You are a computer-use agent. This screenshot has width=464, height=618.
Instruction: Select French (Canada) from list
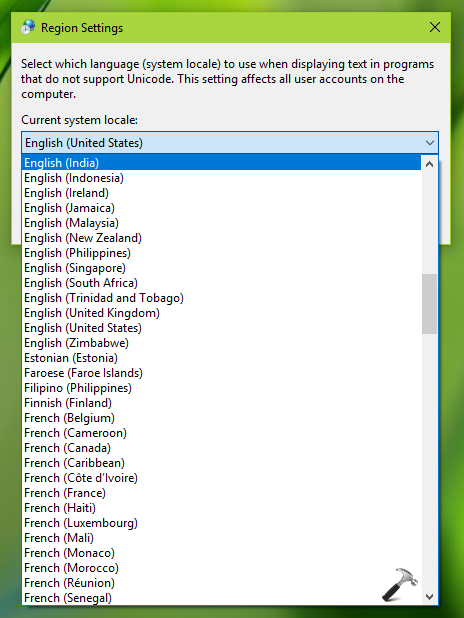tap(222, 448)
